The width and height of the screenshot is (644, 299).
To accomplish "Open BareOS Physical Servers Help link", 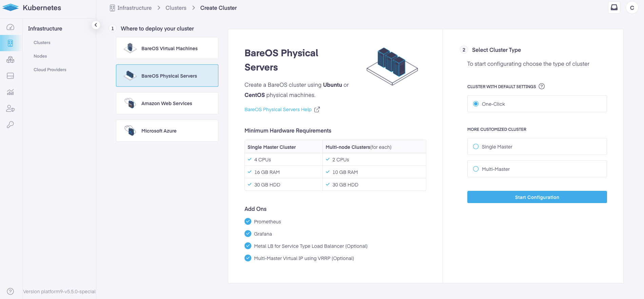I will tap(278, 109).
